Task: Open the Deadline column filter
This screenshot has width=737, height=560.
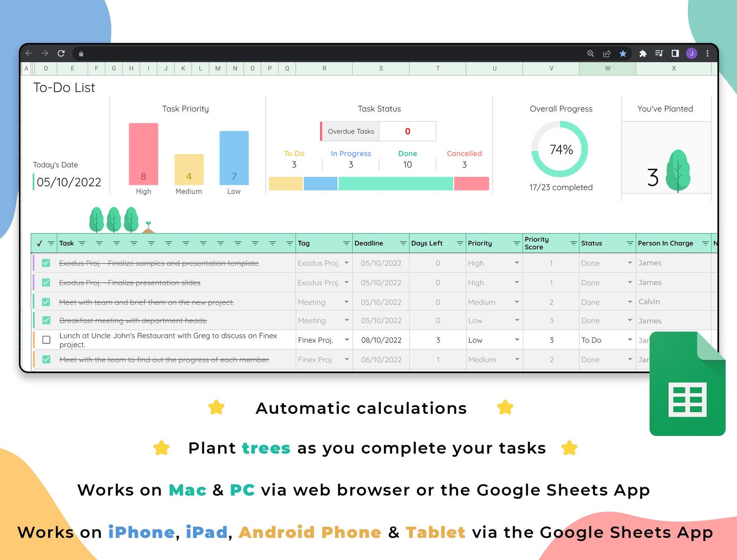Action: click(x=403, y=244)
